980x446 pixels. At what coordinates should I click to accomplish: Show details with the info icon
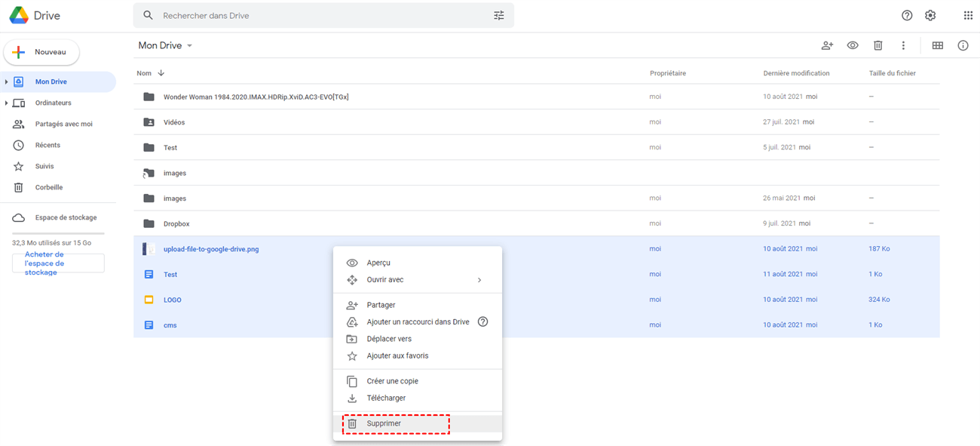pos(963,45)
